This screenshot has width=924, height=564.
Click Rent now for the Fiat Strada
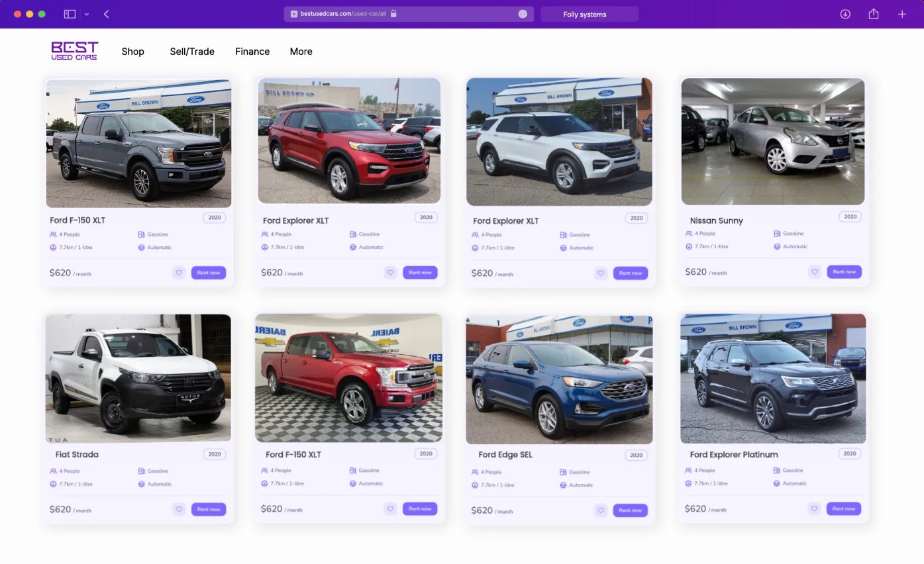coord(209,509)
